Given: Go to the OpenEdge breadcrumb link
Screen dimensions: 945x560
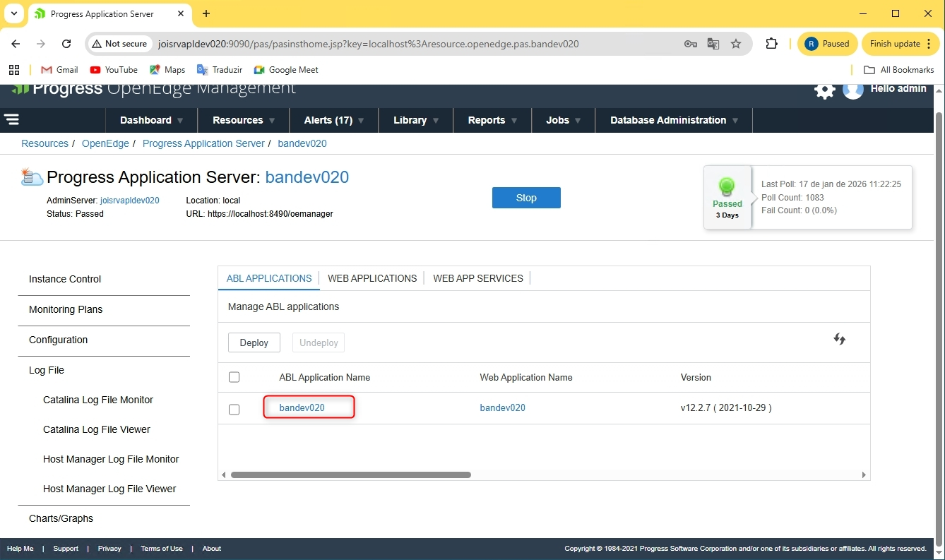Looking at the screenshot, I should [x=105, y=143].
